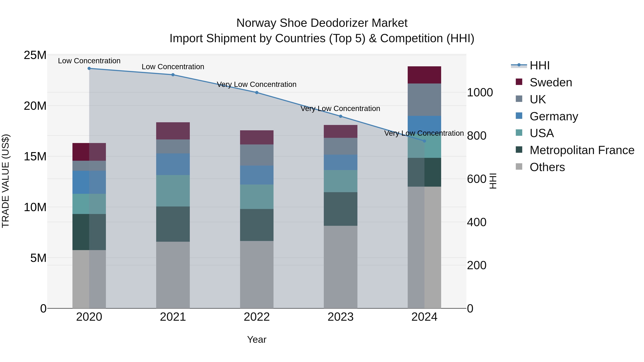Click the 2023 USA bar segment

coord(340,181)
